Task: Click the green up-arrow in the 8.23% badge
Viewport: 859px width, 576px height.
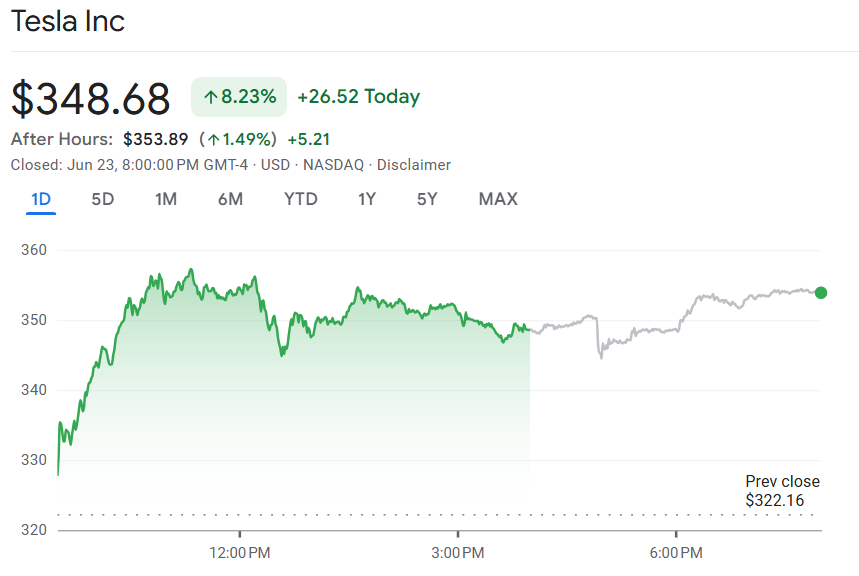Action: (210, 97)
